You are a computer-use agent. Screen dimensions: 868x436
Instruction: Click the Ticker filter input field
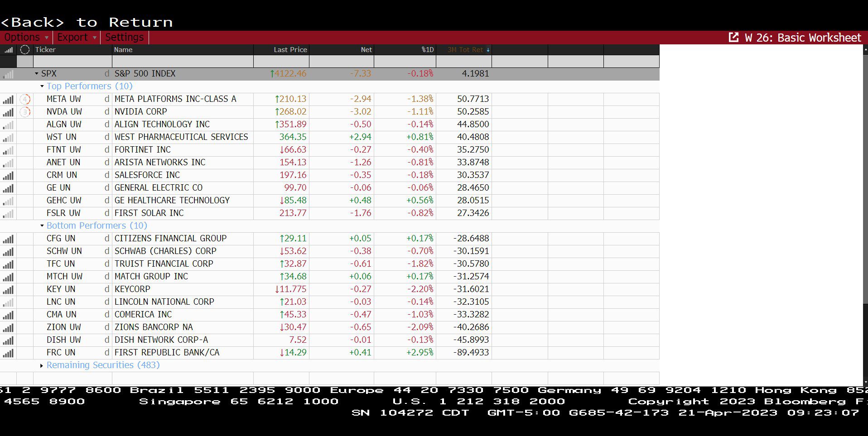coord(72,61)
